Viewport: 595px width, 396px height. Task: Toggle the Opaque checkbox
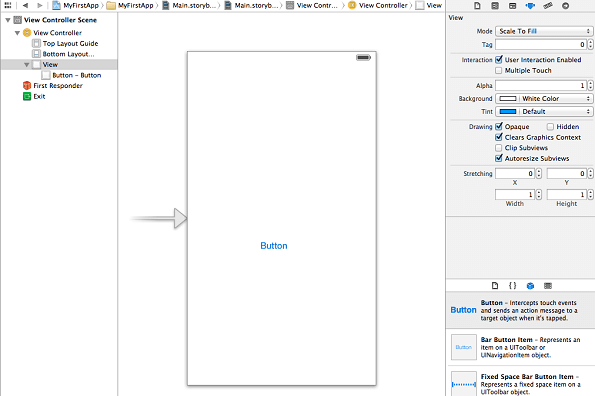click(499, 126)
